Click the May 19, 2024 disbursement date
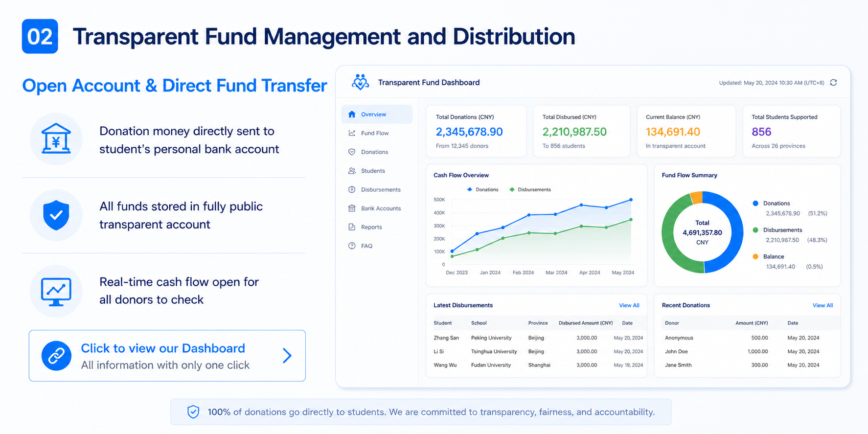The width and height of the screenshot is (868, 434). (x=628, y=365)
